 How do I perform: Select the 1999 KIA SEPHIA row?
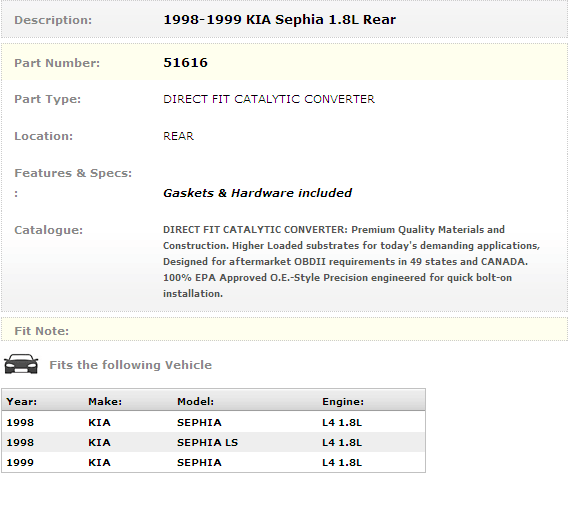tap(213, 463)
